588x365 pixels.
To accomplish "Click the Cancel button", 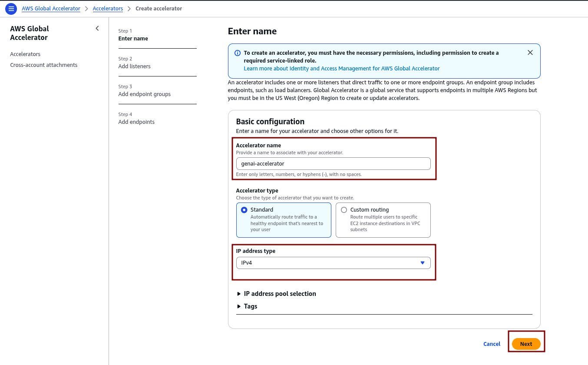I will click(492, 344).
